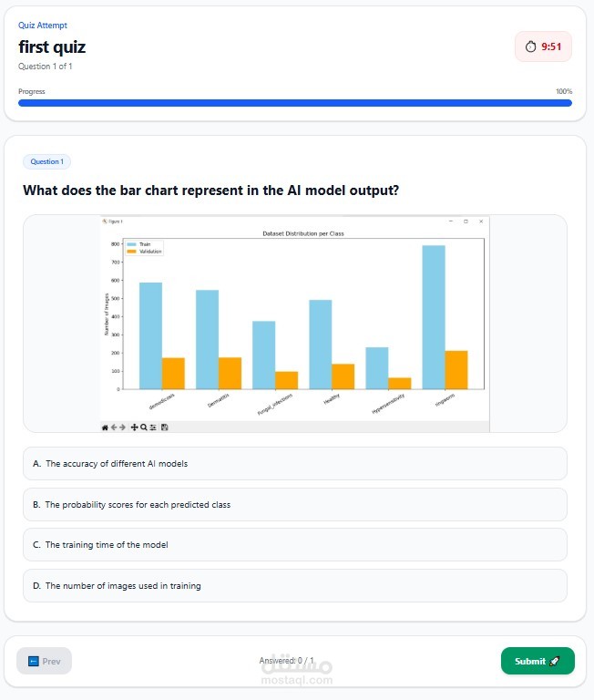Click the blue quiz progress bar
594x700 pixels.
294,103
